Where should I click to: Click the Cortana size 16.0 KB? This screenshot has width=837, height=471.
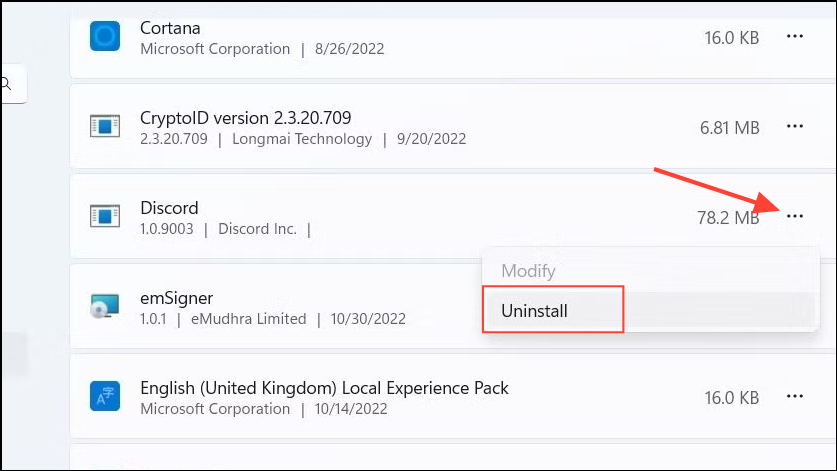[731, 38]
